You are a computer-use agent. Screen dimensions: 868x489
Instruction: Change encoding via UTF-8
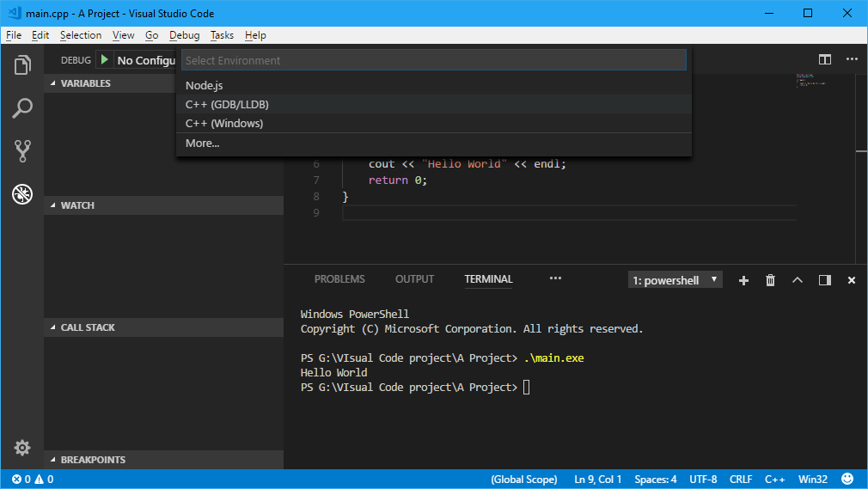click(703, 479)
